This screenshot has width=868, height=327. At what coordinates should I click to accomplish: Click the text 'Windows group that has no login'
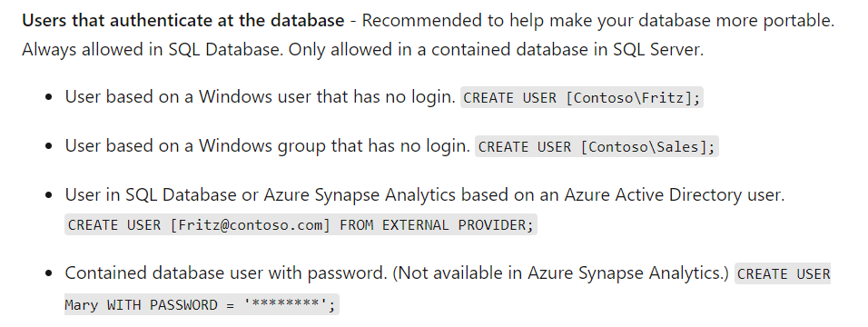pos(334,145)
